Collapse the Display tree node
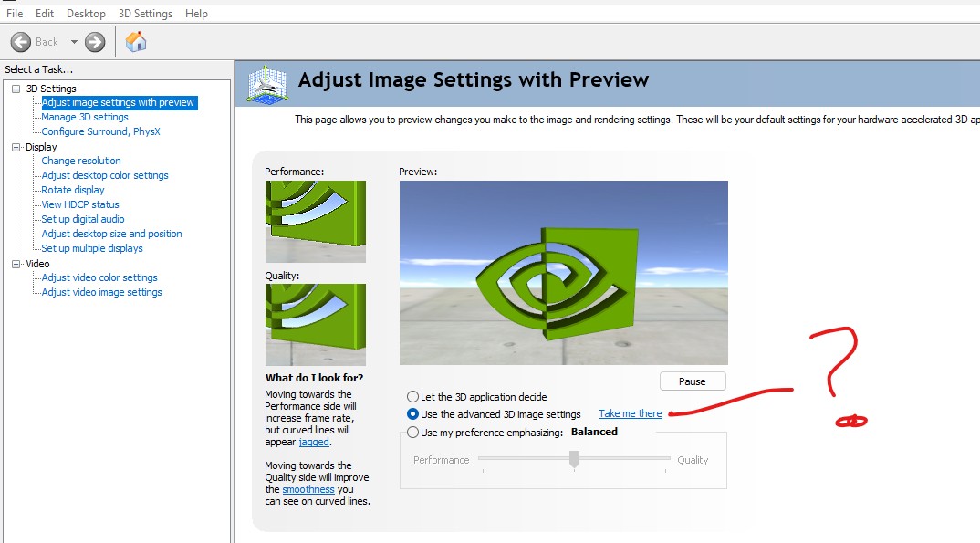The image size is (980, 543). pos(16,147)
